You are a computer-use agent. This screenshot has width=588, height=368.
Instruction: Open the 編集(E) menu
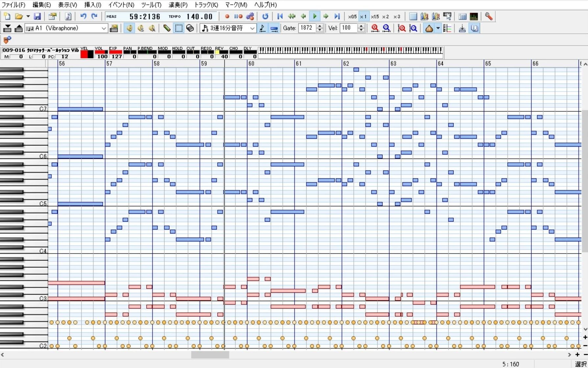[x=42, y=5]
